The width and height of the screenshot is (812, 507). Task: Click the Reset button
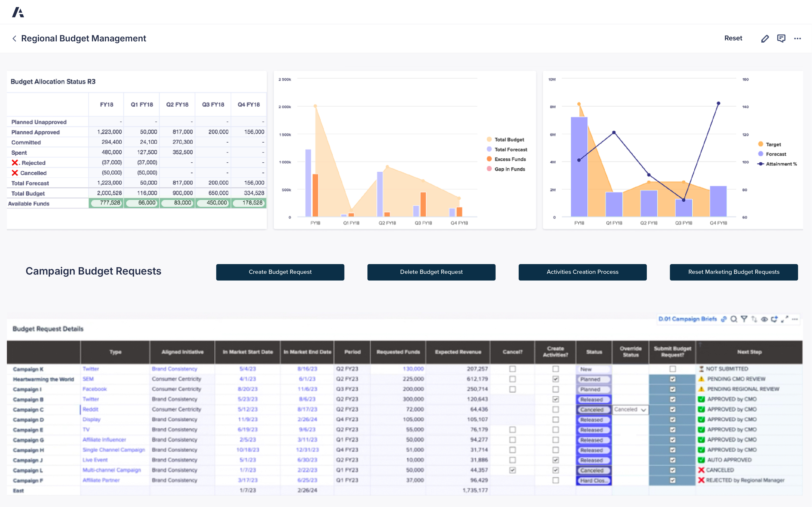coord(734,38)
